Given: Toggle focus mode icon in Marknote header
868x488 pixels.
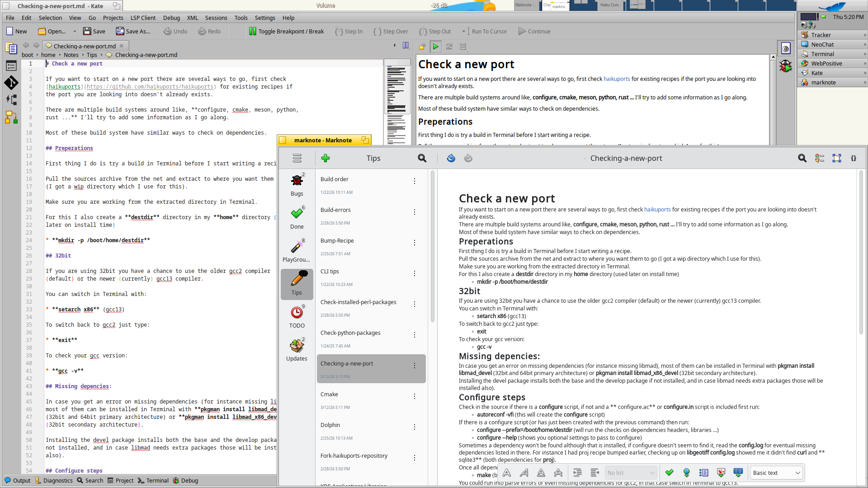Looking at the screenshot, I should pyautogui.click(x=836, y=158).
